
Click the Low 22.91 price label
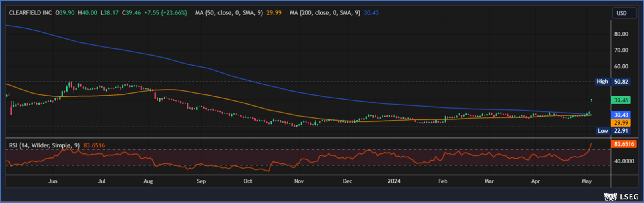[613, 131]
